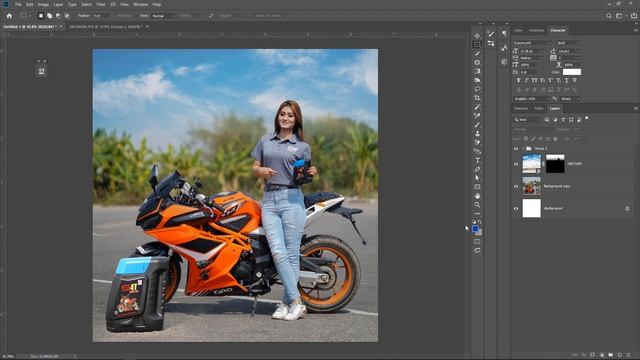
Task: Hide the Background layer
Action: click(516, 209)
